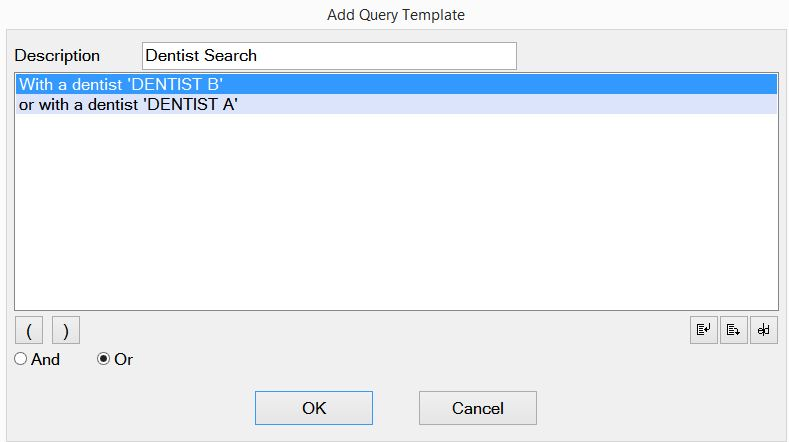
Task: Add an opening parenthesis to the query
Action: 29,330
